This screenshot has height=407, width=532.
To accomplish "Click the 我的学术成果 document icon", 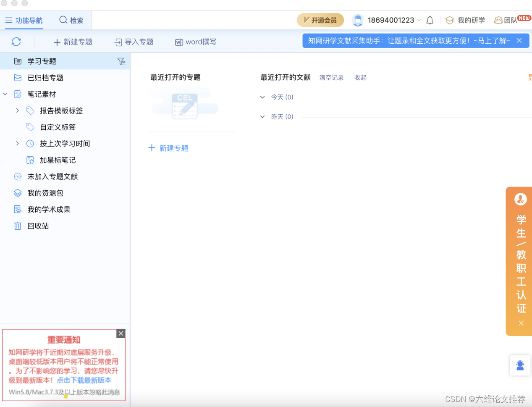I will tap(18, 210).
